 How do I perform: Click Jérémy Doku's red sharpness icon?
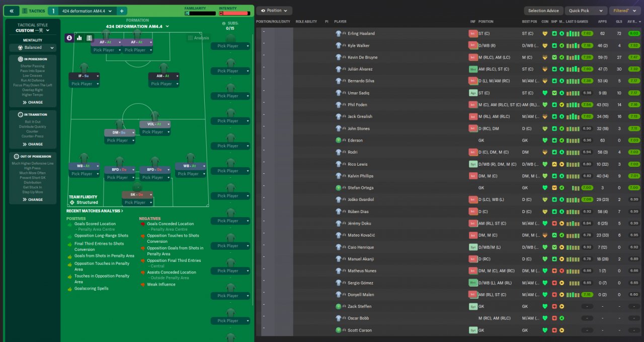(x=554, y=223)
